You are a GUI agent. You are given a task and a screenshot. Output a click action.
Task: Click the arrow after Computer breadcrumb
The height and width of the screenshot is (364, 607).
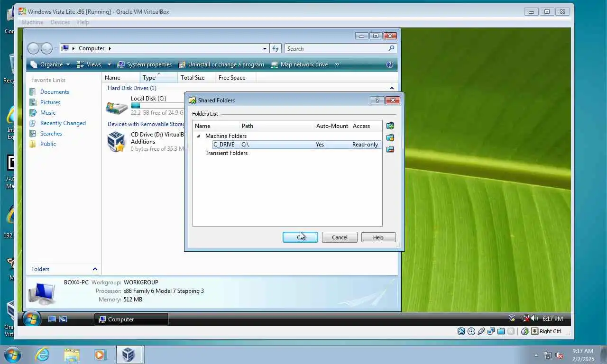pos(110,48)
